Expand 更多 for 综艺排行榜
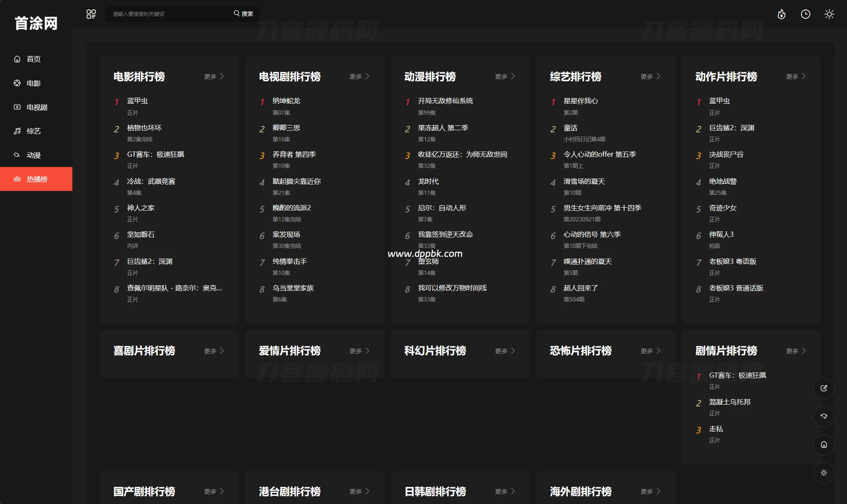Viewport: 847px width, 504px height. [x=651, y=77]
